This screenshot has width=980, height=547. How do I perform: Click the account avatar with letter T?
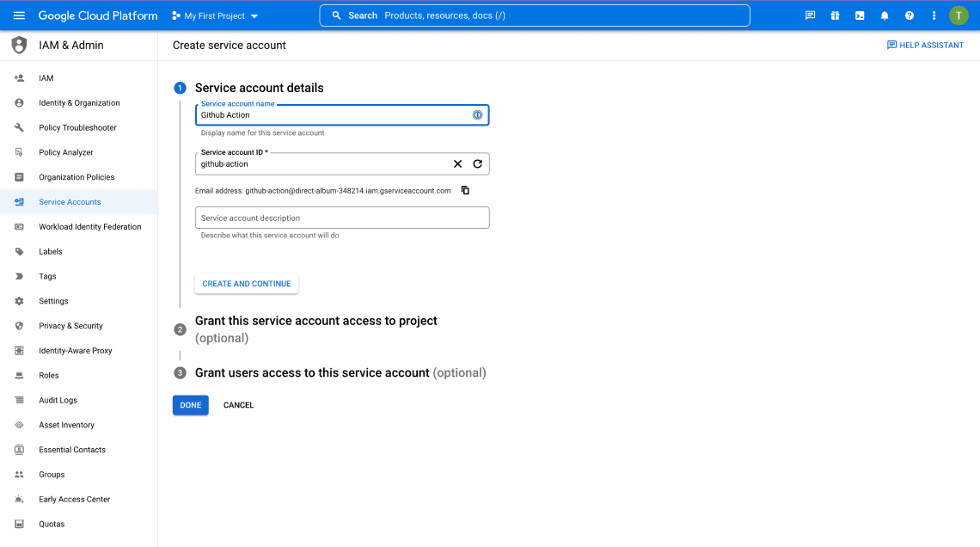(959, 15)
